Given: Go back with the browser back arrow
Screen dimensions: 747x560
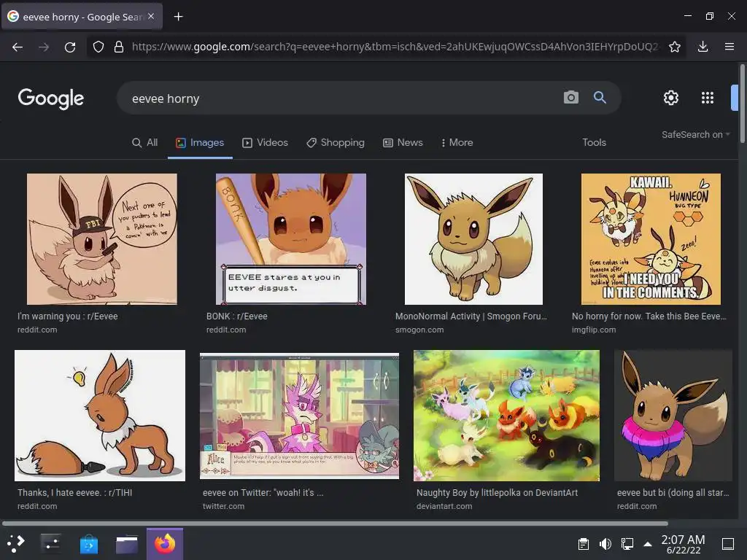Looking at the screenshot, I should (x=18, y=47).
